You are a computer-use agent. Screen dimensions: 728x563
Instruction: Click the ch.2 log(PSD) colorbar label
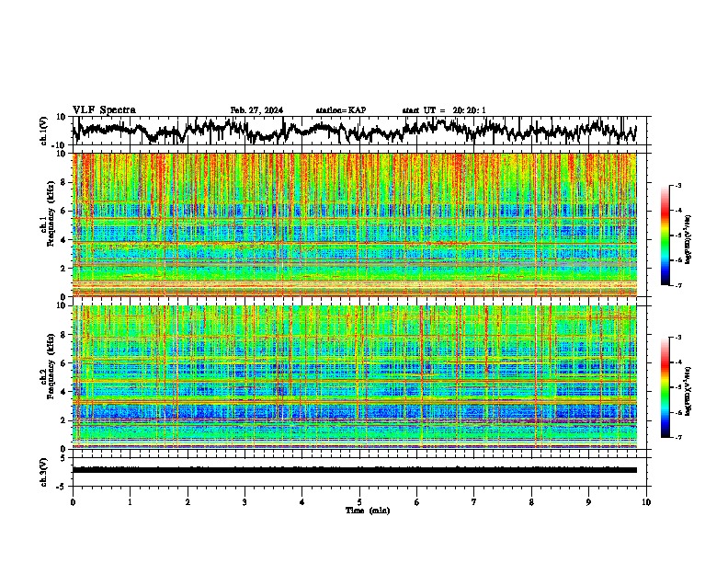688,390
